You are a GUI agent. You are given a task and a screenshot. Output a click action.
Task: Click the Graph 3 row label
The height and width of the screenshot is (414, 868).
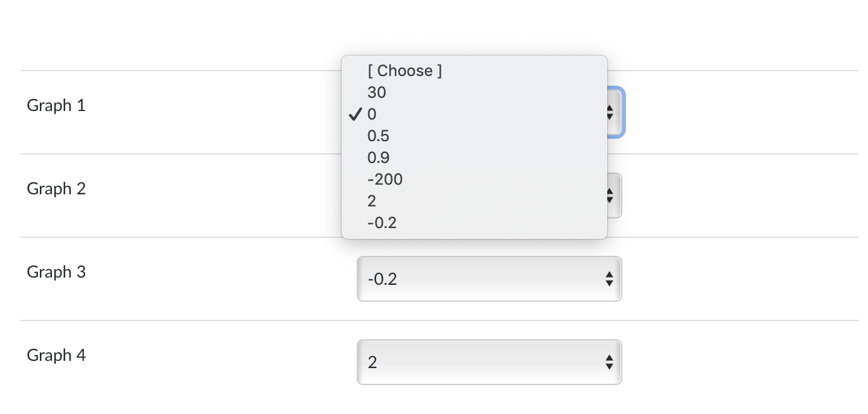pyautogui.click(x=56, y=273)
